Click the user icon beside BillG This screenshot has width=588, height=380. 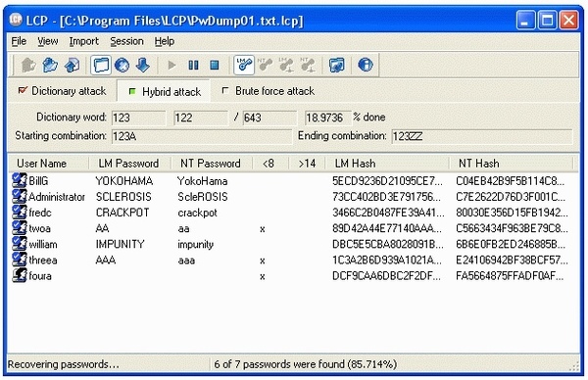click(20, 180)
